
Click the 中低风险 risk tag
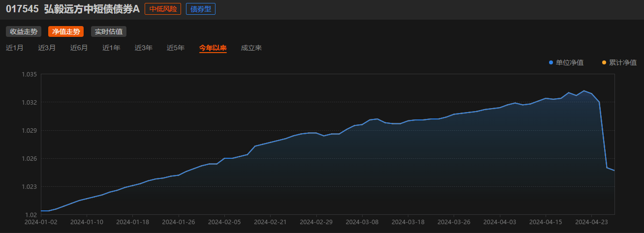[x=163, y=9]
